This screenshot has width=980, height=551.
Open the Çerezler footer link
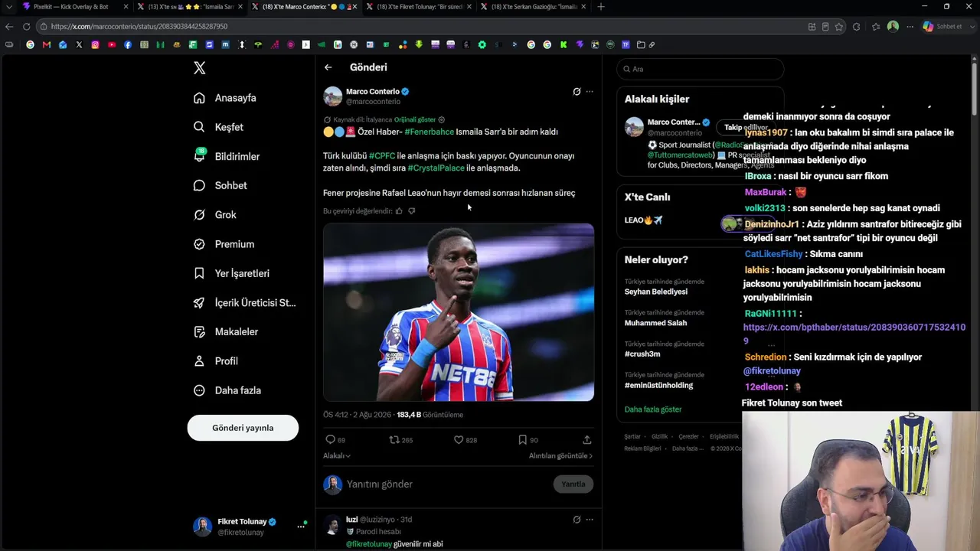pos(688,437)
